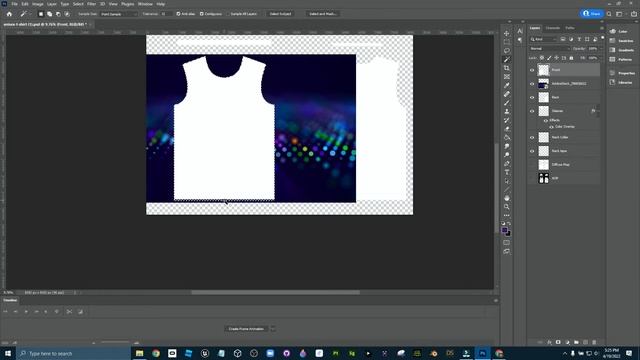Choose Intersect with selection mode icon

(x=67, y=14)
